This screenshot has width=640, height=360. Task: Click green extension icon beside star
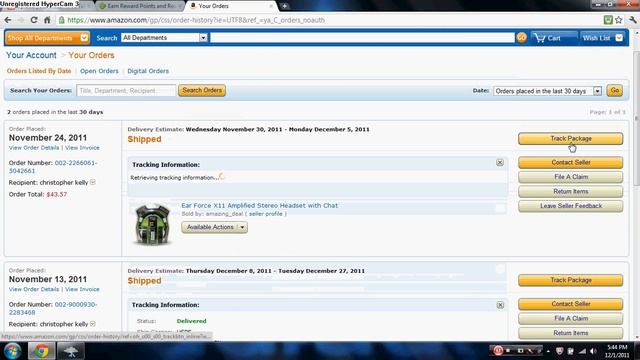click(608, 20)
